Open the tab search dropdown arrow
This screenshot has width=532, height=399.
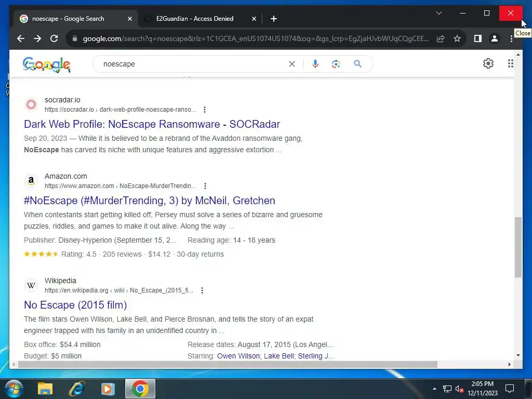438,13
